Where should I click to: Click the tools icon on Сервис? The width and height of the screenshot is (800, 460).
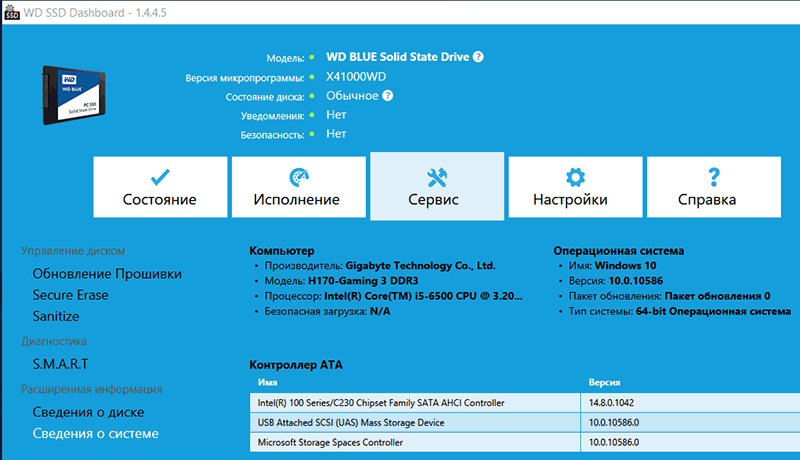pos(437,177)
